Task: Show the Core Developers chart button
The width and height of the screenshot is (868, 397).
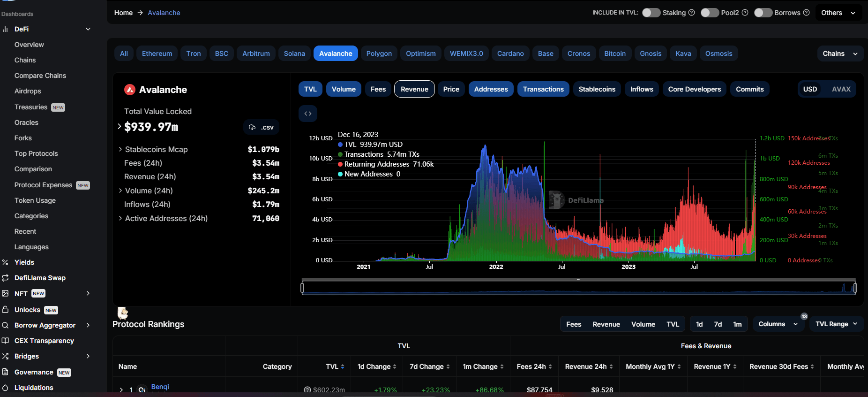Action: 695,89
